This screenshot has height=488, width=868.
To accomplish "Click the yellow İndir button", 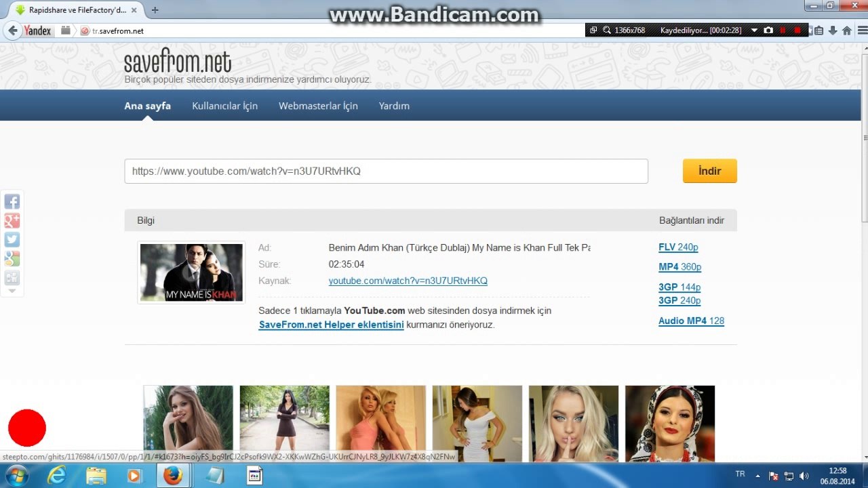I will click(x=709, y=171).
